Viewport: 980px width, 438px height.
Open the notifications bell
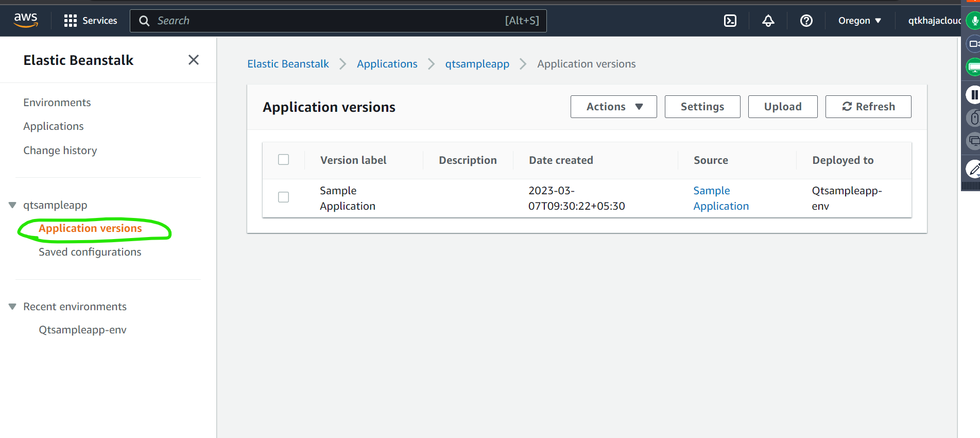pos(768,21)
